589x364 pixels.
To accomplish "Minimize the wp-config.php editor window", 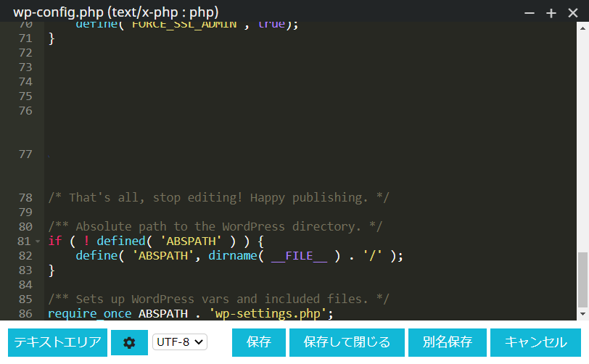I will coord(530,13).
